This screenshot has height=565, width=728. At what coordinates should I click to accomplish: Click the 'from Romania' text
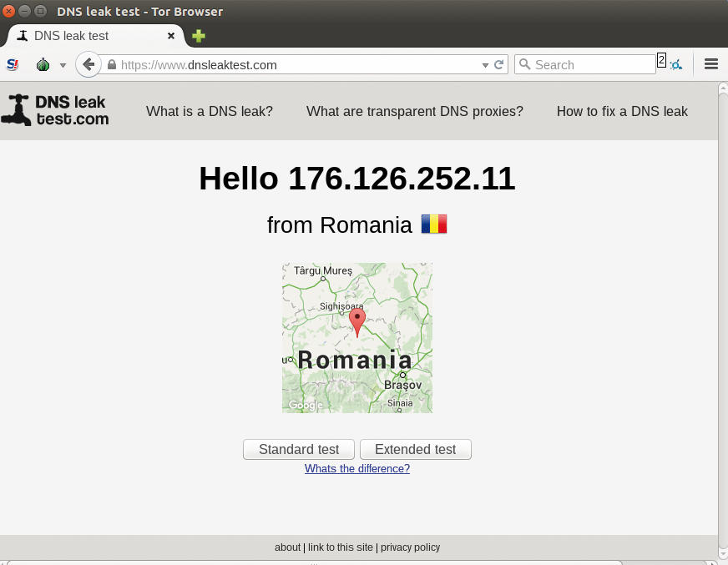[340, 224]
